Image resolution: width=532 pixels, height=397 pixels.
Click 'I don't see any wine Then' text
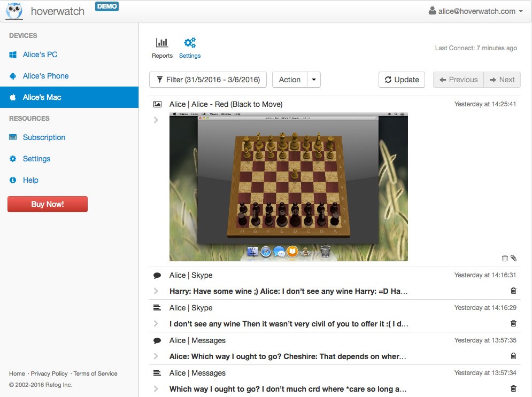pyautogui.click(x=288, y=324)
